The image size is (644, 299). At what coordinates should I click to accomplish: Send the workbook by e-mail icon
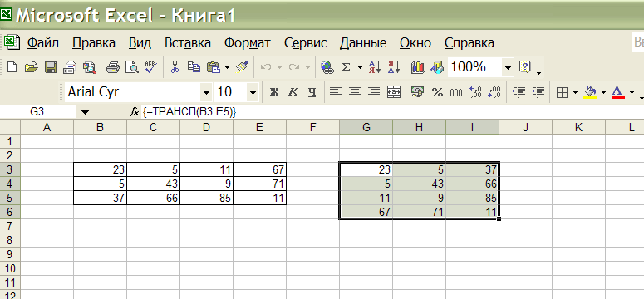[x=70, y=67]
